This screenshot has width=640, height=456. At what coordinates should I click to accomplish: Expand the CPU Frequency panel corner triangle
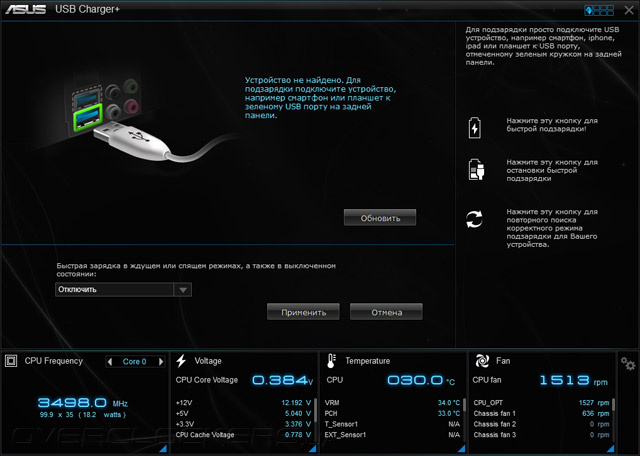pos(162,449)
